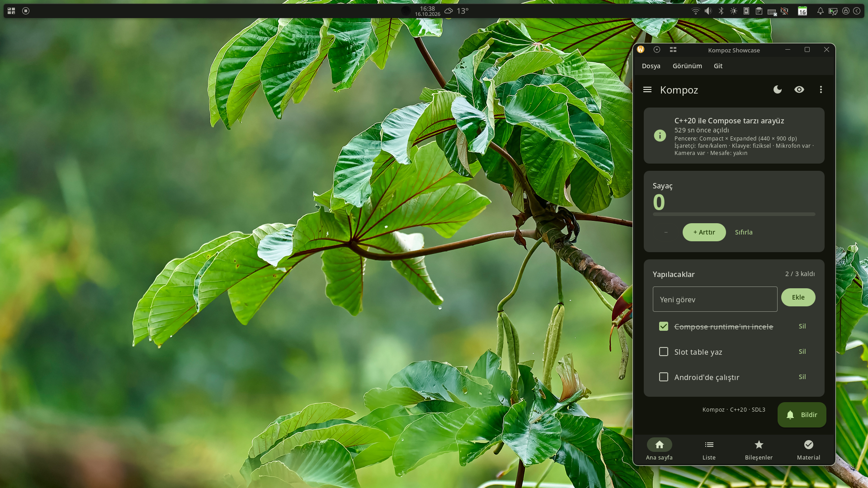Open the clipboard tray icon

click(759, 11)
